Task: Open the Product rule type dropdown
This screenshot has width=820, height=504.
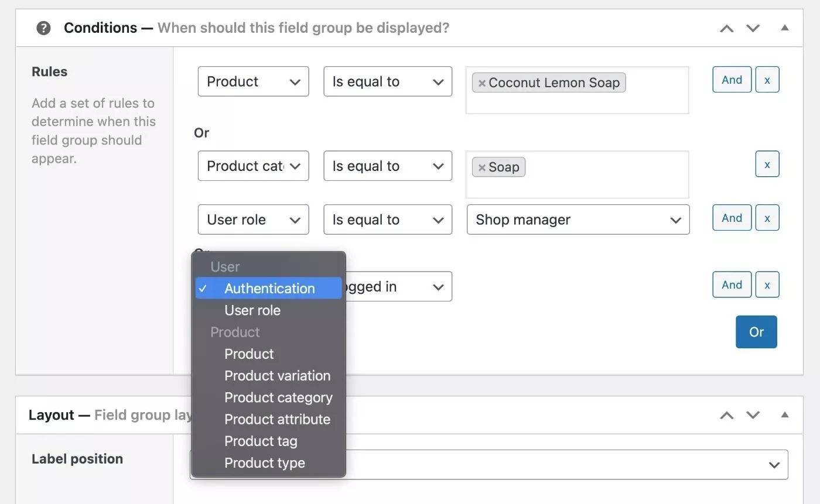Action: pos(253,81)
